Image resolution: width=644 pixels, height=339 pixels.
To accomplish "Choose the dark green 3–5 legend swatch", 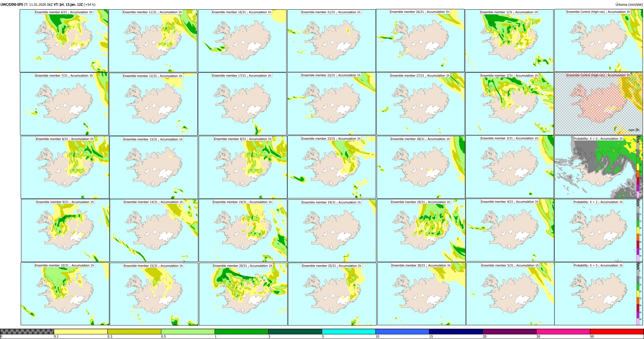I will click(295, 332).
